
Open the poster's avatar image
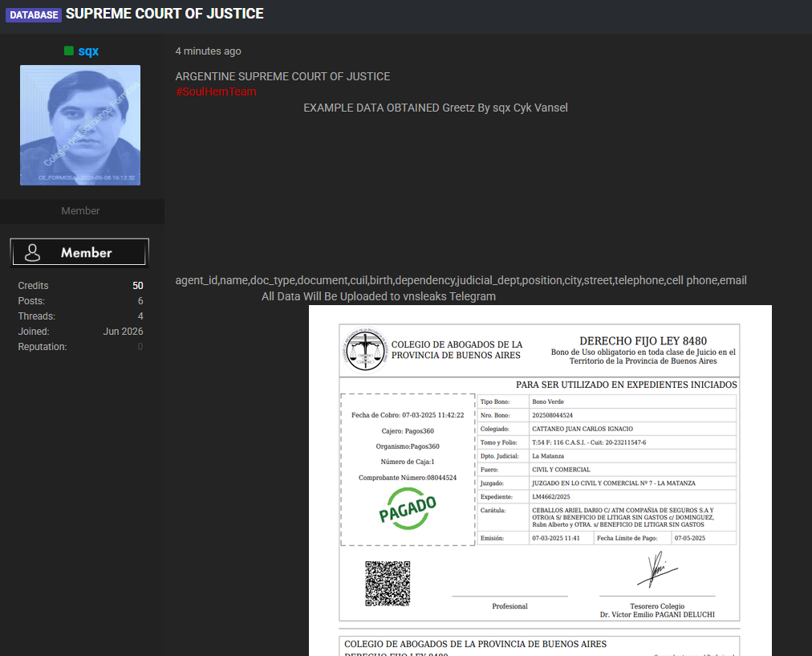(80, 125)
